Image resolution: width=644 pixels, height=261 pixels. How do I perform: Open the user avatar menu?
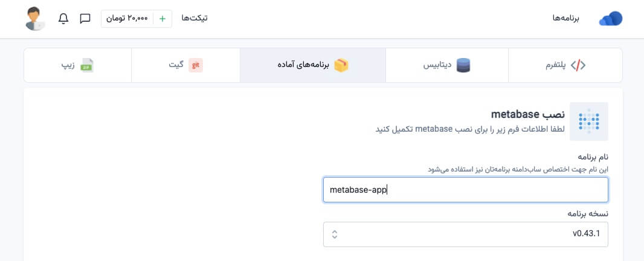pos(35,19)
